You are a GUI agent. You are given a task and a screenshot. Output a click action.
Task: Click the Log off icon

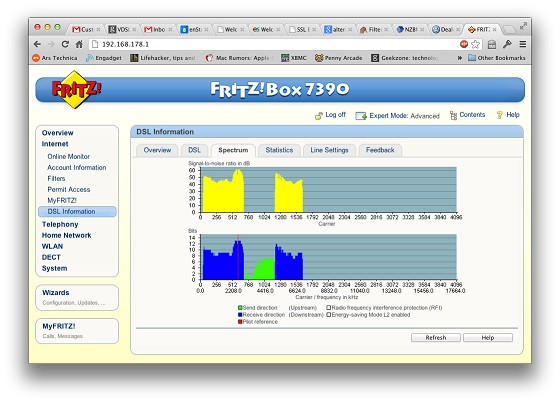click(319, 115)
